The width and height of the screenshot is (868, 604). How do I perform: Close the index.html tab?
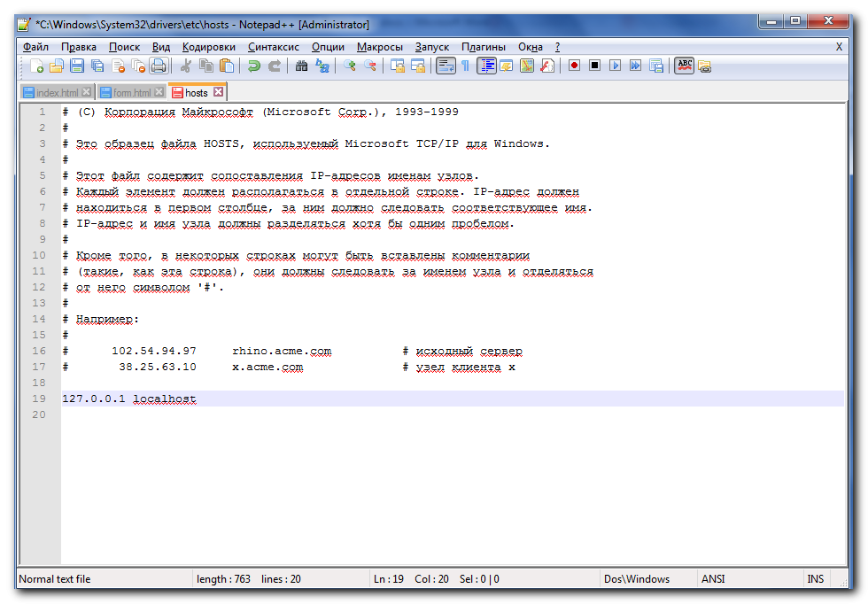point(87,92)
